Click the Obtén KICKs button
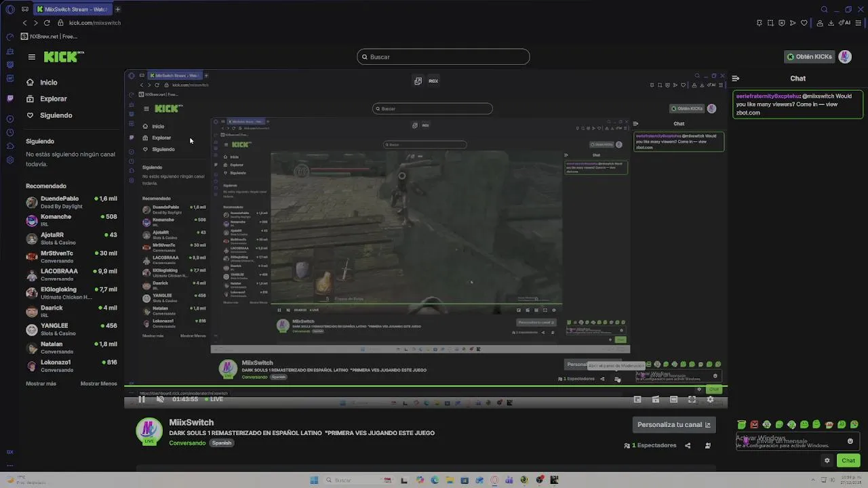 [809, 57]
